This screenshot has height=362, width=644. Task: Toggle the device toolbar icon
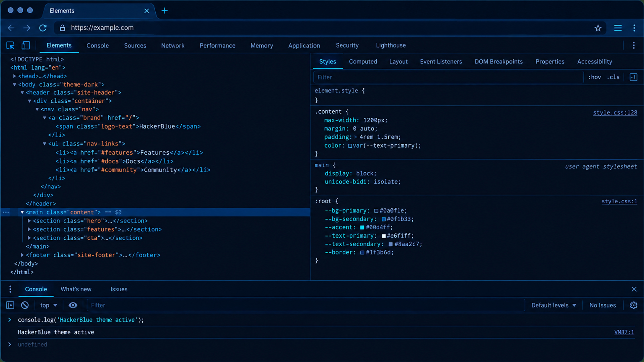(25, 46)
